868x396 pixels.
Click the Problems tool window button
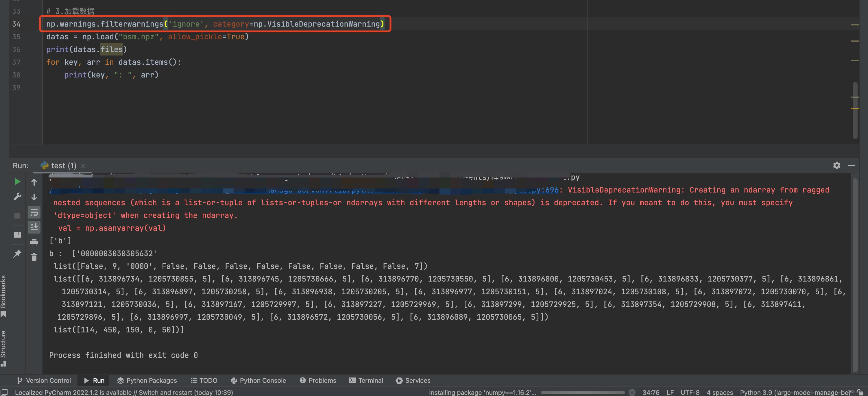pos(318,380)
